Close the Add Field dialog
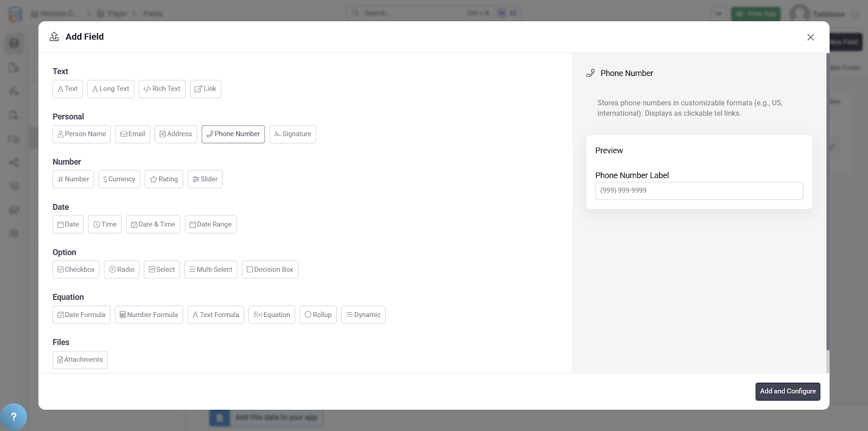Image resolution: width=868 pixels, height=431 pixels. click(810, 37)
